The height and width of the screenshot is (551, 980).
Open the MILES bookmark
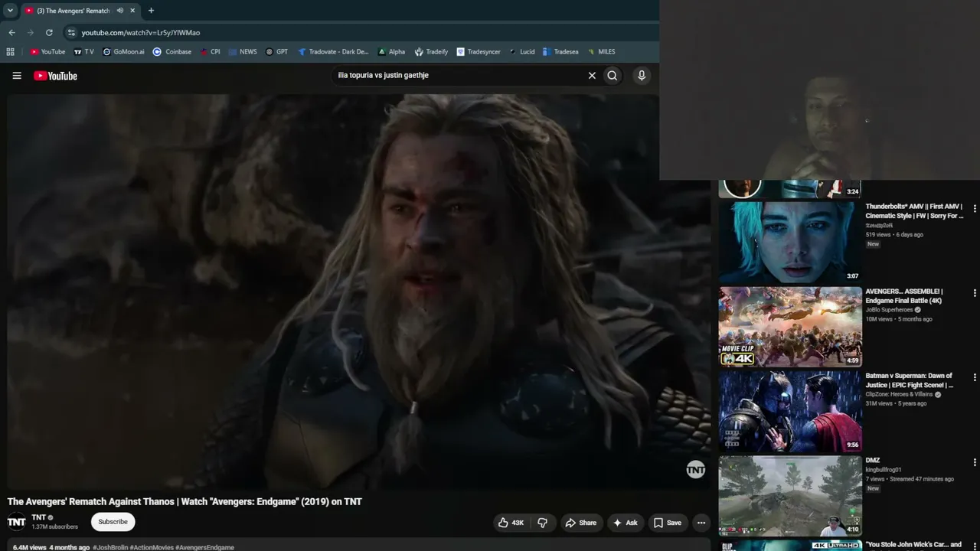click(601, 52)
